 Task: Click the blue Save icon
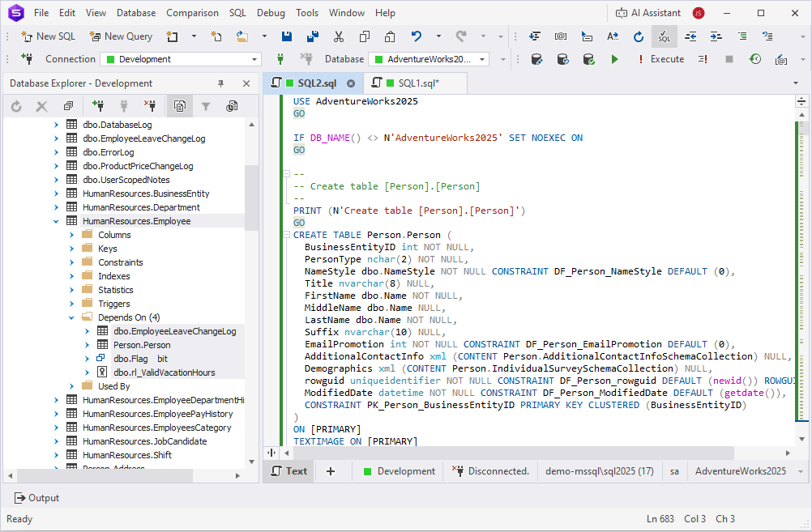pyautogui.click(x=286, y=36)
